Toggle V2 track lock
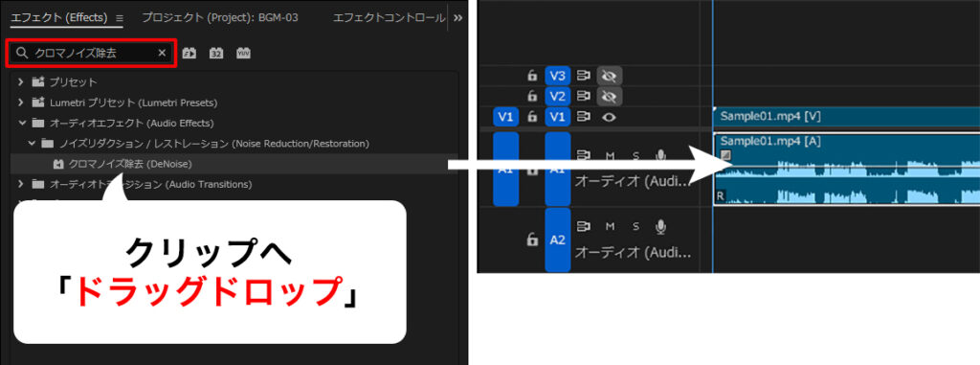The width and height of the screenshot is (980, 365). tap(532, 97)
